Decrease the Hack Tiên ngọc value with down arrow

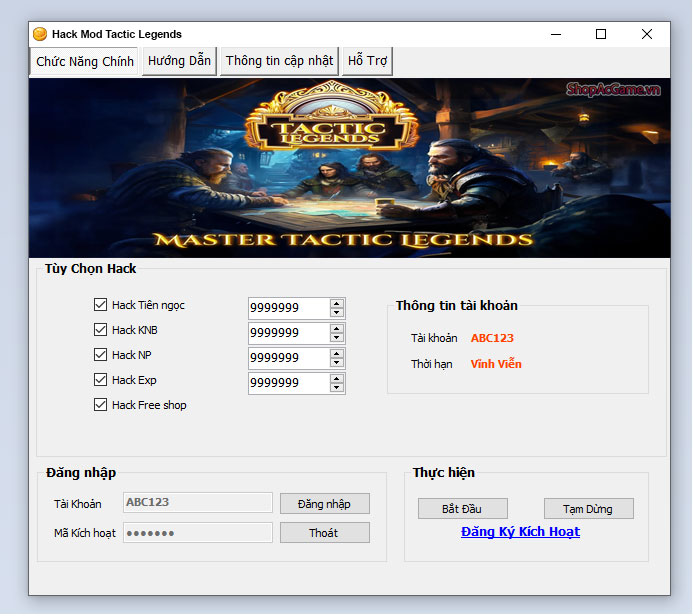click(x=337, y=312)
